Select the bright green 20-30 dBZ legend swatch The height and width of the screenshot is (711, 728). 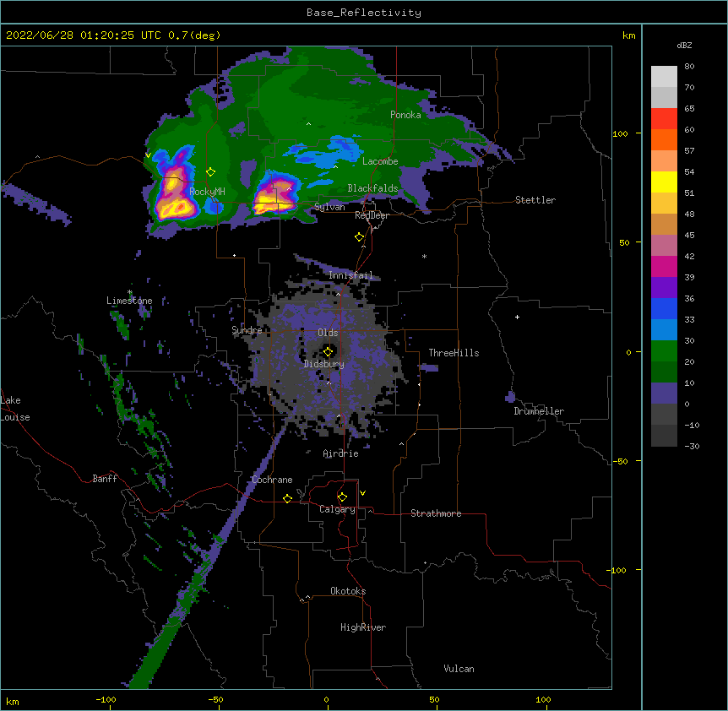tap(664, 351)
